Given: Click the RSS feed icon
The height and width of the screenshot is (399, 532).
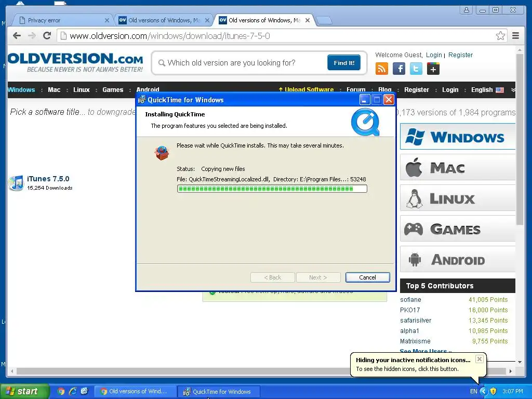Looking at the screenshot, I should (382, 69).
